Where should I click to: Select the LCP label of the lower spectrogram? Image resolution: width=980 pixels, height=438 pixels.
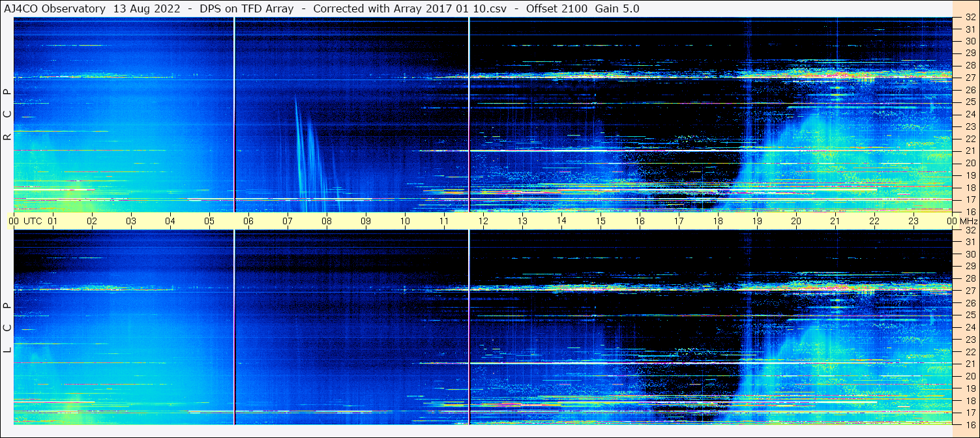tap(8, 328)
